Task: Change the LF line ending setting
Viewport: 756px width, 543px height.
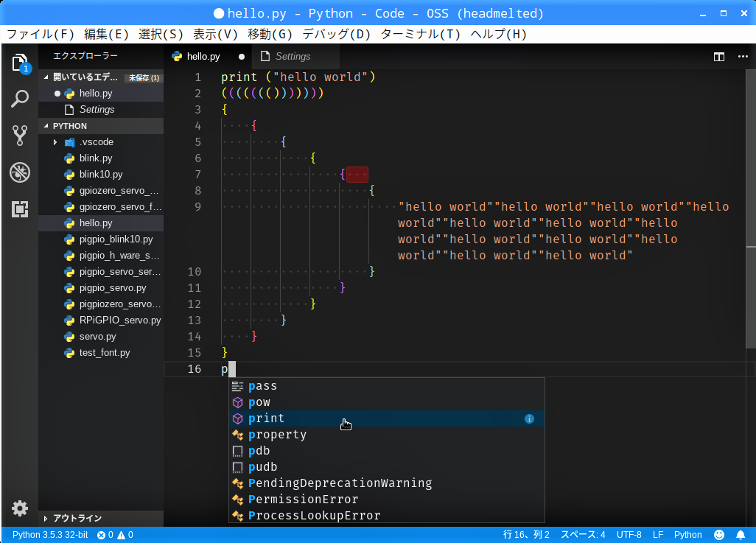Action: point(658,535)
